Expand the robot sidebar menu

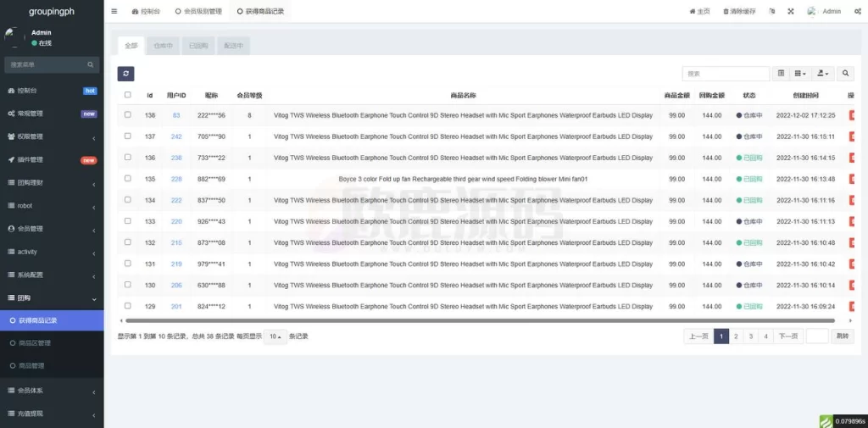coord(52,206)
